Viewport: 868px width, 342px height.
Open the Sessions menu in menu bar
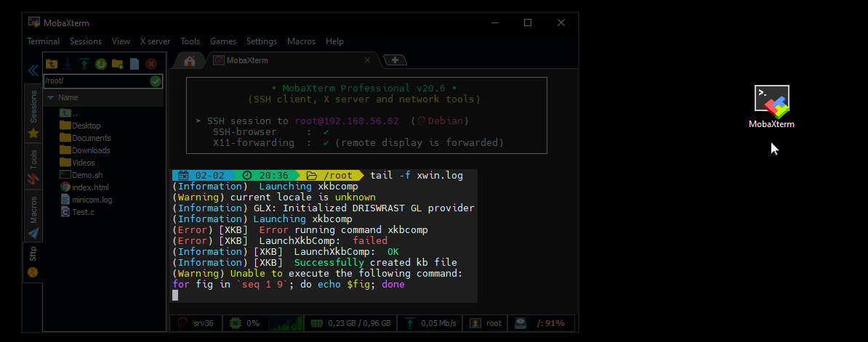(x=86, y=41)
